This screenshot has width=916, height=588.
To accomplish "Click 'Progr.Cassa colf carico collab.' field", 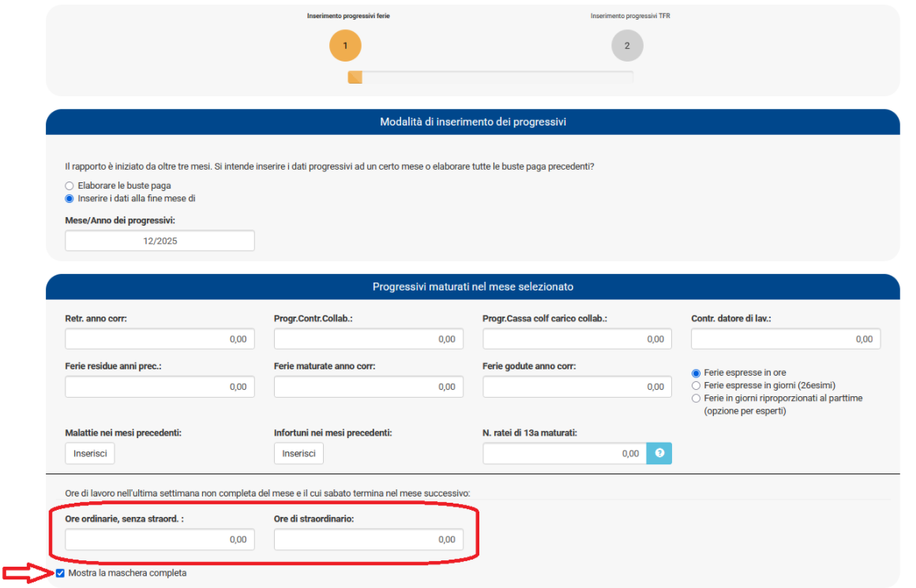I will click(577, 339).
